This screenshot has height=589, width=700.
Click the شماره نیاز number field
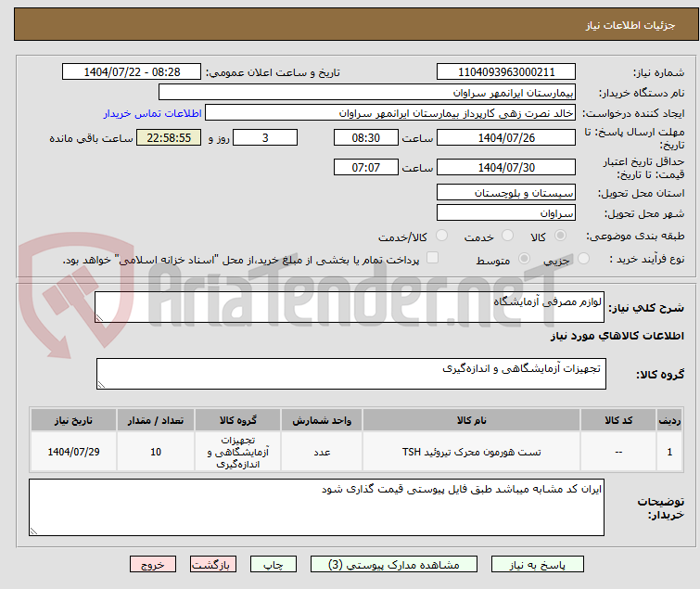click(506, 72)
